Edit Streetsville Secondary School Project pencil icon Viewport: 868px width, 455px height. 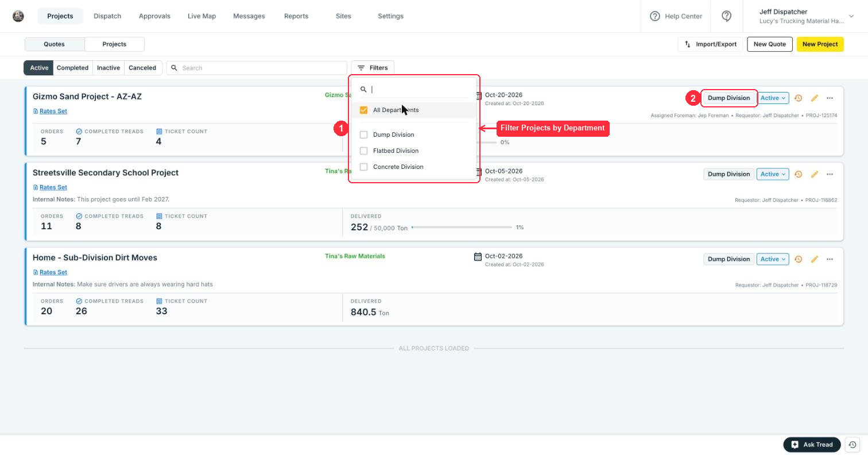click(x=814, y=174)
